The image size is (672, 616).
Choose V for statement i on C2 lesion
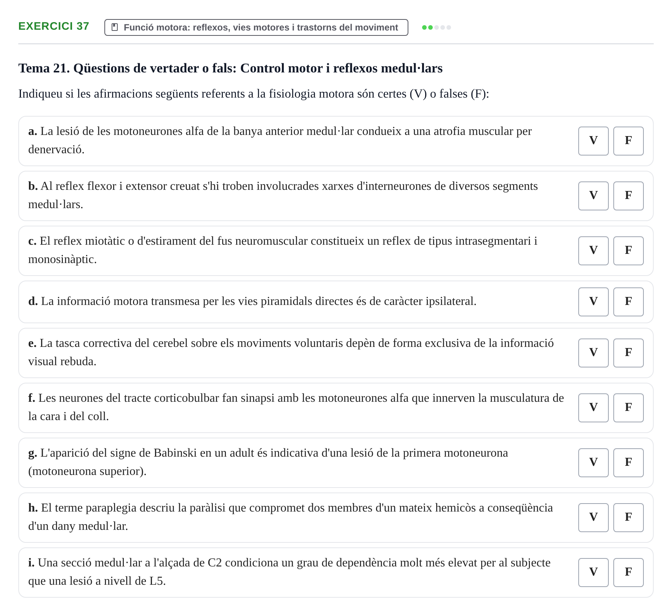click(x=593, y=573)
